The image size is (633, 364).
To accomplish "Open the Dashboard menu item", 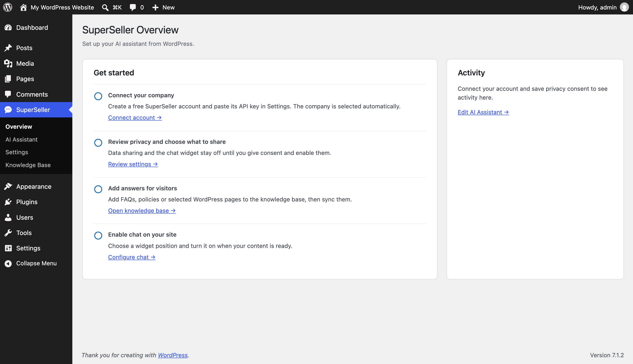I will click(x=32, y=28).
